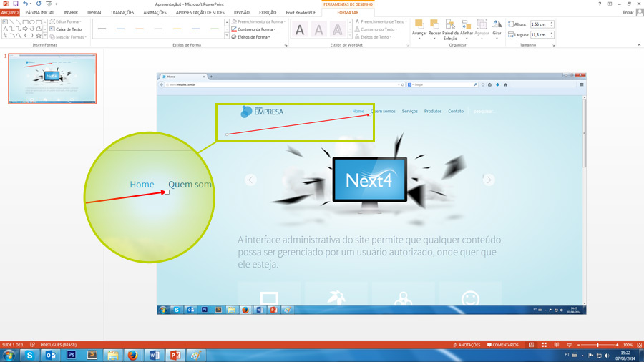Select the orange line shape style
The width and height of the screenshot is (644, 362).
[x=140, y=29]
